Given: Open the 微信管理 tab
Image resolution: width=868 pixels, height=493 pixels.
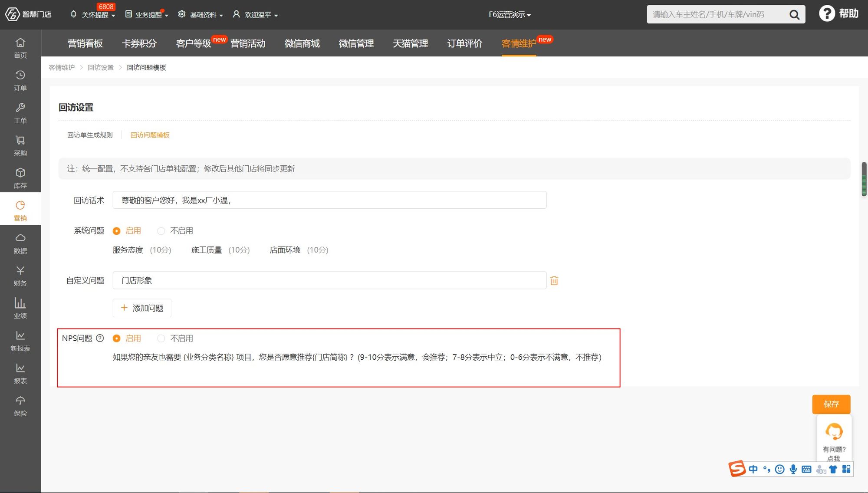Looking at the screenshot, I should click(x=356, y=43).
